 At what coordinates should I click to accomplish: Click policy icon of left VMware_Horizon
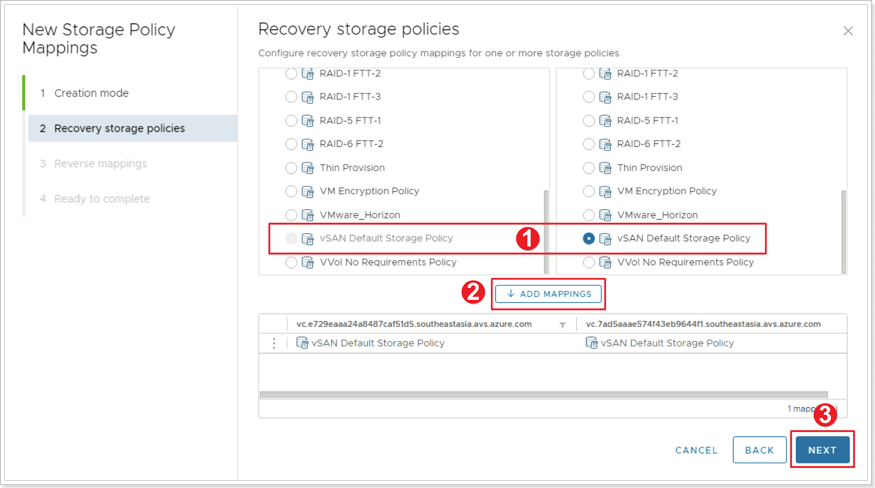(308, 215)
